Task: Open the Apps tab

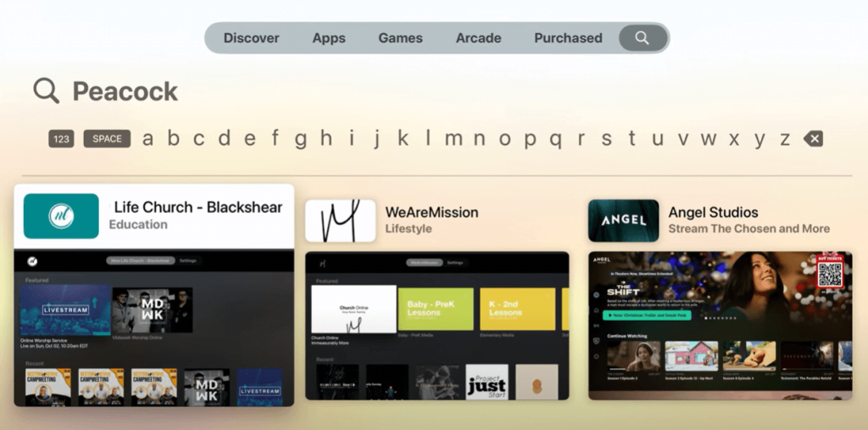Action: 329,38
